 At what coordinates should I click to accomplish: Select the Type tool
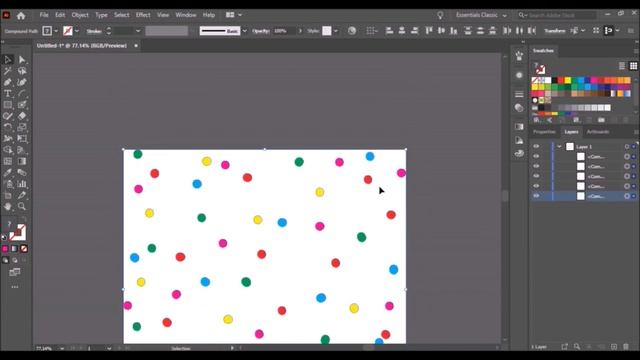tap(7, 93)
